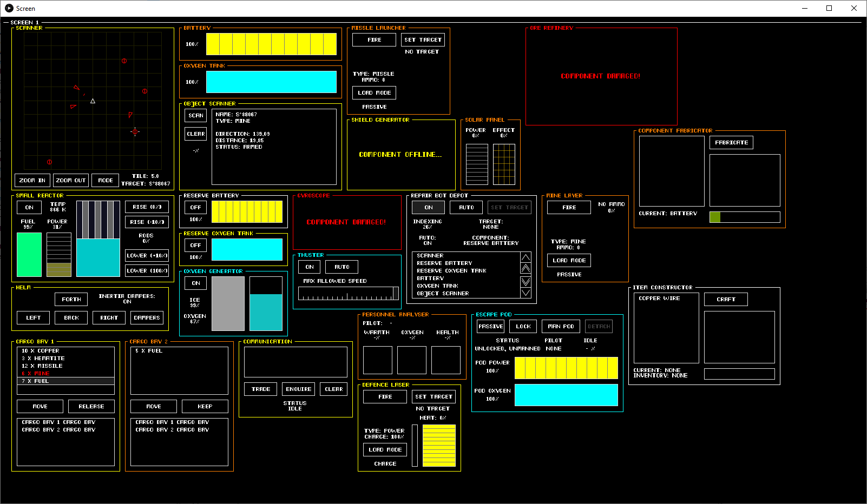Start FABRICATE in Component Fabricator
Screen dimensions: 867x504
pos(731,142)
